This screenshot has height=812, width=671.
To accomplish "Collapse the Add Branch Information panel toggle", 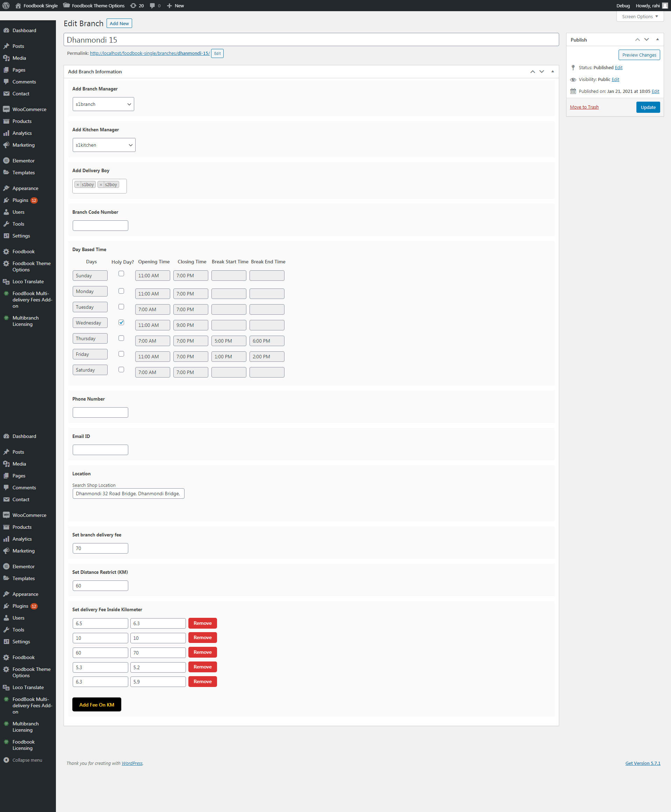I will 552,72.
